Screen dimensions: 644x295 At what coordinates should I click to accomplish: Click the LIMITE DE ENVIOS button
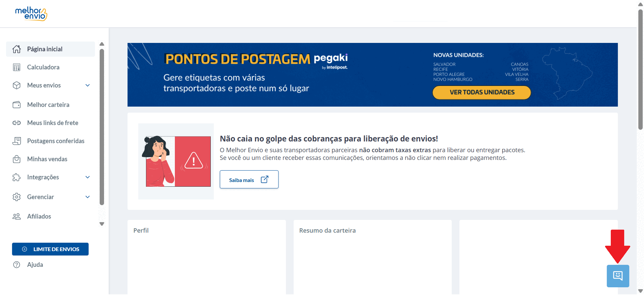pos(50,249)
